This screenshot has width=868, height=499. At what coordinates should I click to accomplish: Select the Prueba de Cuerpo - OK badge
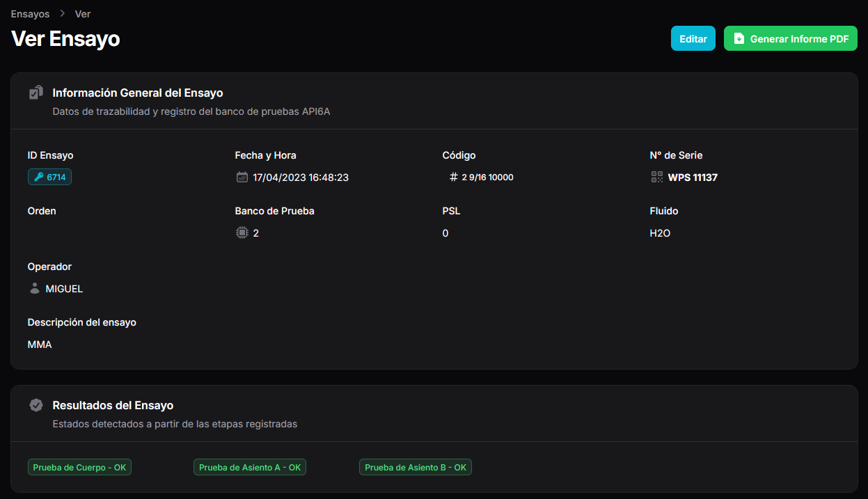pos(79,468)
